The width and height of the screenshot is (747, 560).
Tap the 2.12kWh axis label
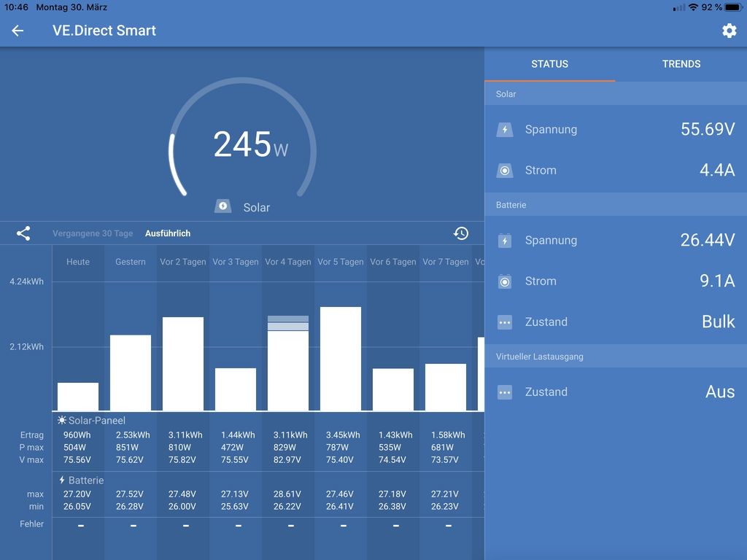pyautogui.click(x=27, y=346)
